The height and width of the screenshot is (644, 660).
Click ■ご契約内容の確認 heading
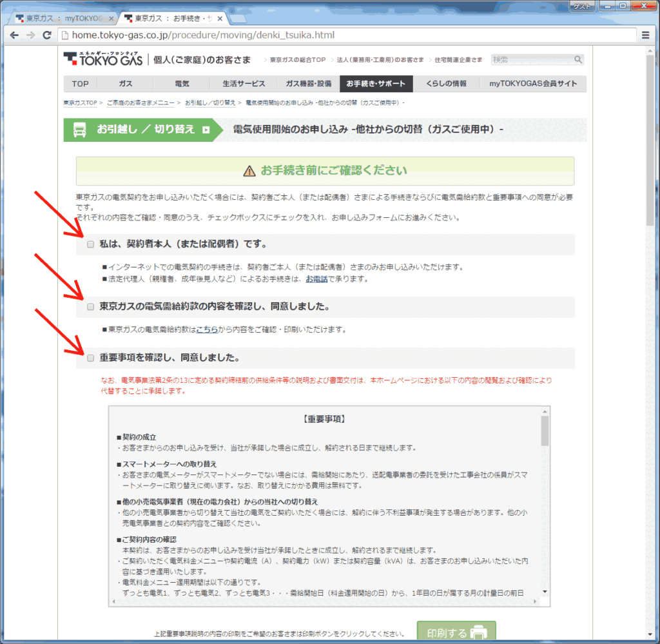[146, 540]
